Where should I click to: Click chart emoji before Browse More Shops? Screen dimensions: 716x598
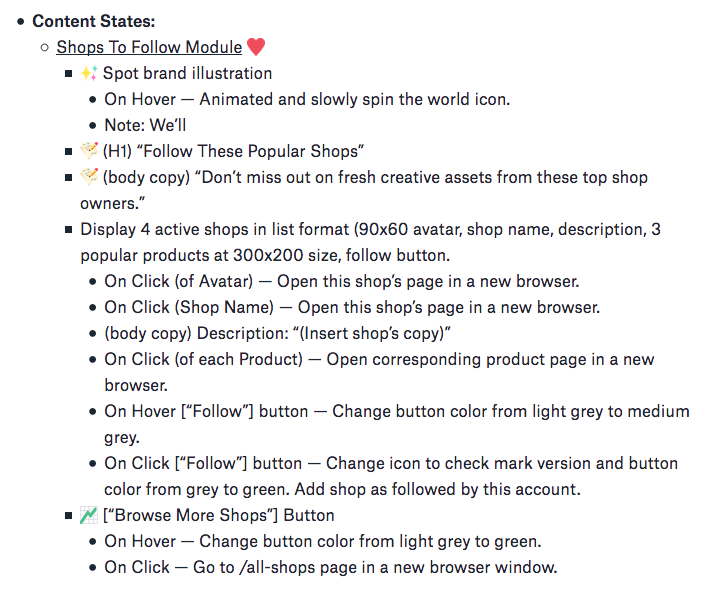pos(89,515)
